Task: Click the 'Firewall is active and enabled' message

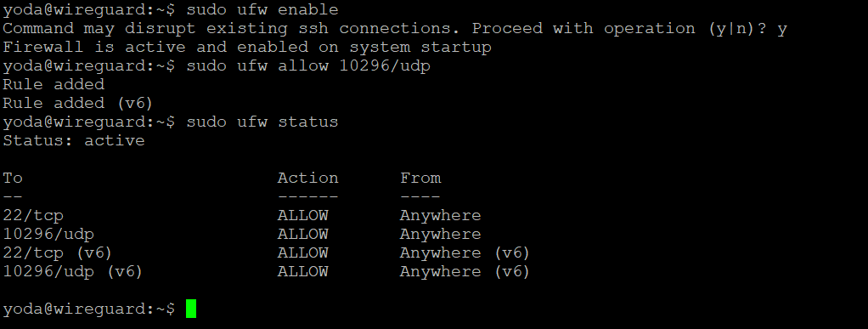Action: pos(247,47)
